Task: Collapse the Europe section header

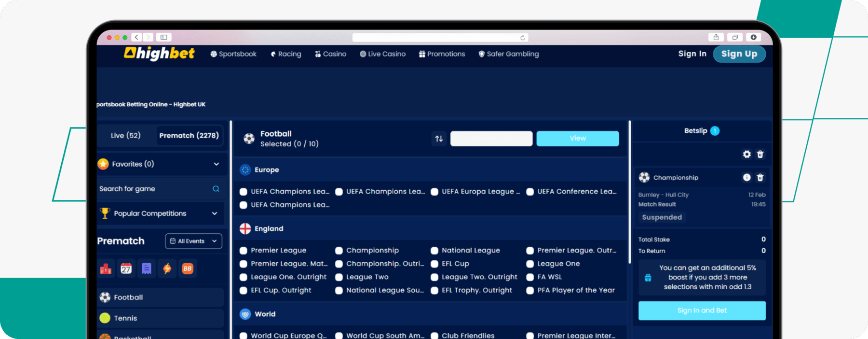Action: 430,170
